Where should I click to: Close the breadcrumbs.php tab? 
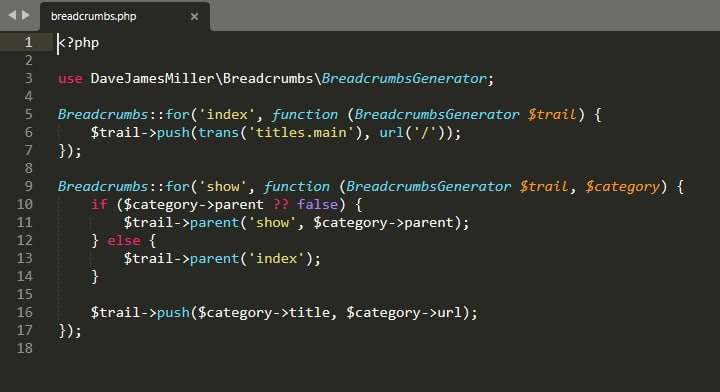(x=194, y=17)
